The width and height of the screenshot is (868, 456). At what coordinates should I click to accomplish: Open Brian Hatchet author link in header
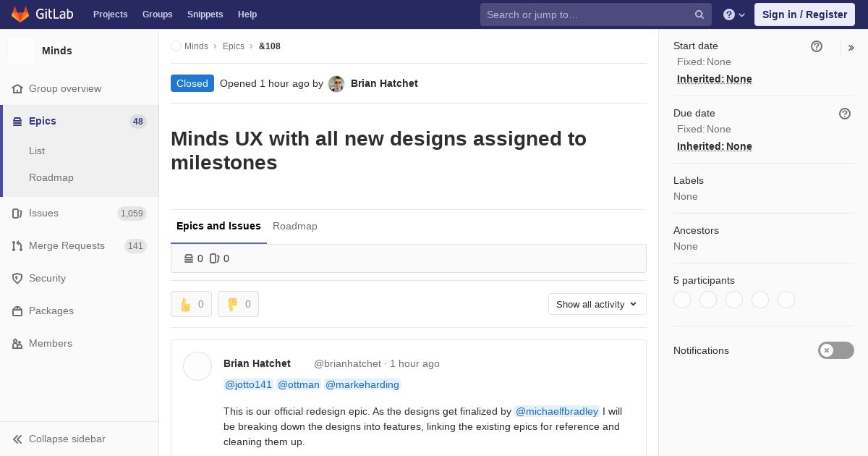(384, 83)
